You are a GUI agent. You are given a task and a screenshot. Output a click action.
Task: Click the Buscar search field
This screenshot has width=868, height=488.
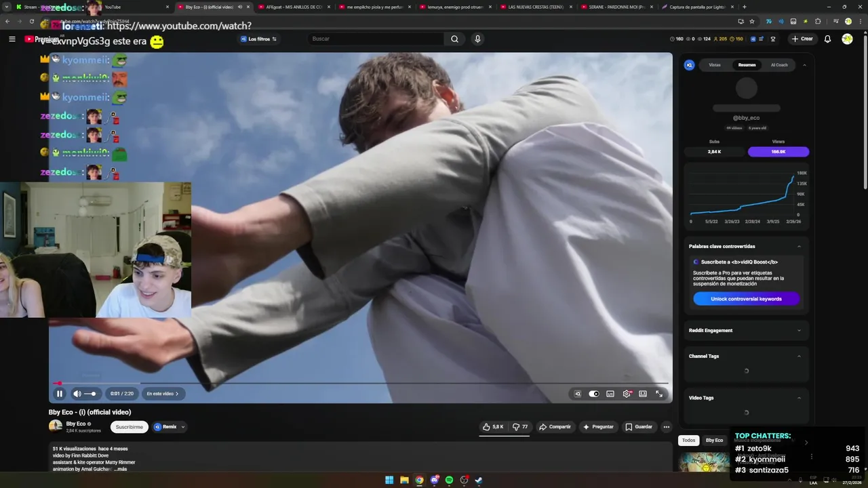(x=376, y=39)
